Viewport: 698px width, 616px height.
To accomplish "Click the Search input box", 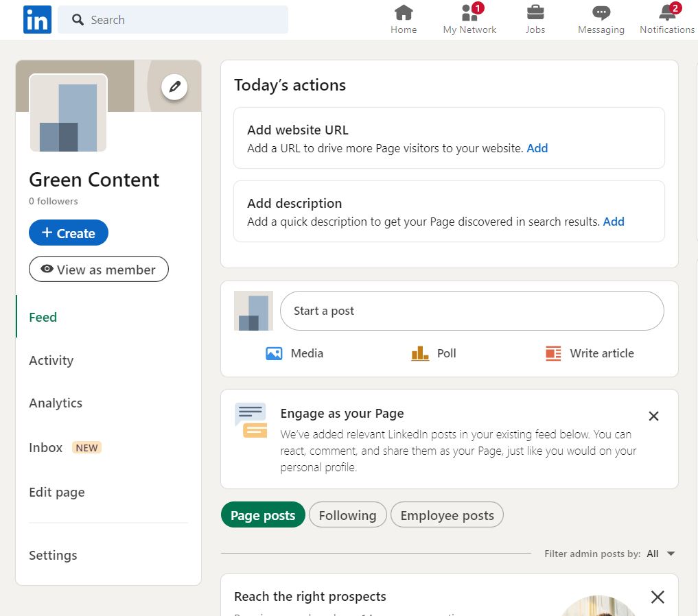I will pyautogui.click(x=173, y=20).
